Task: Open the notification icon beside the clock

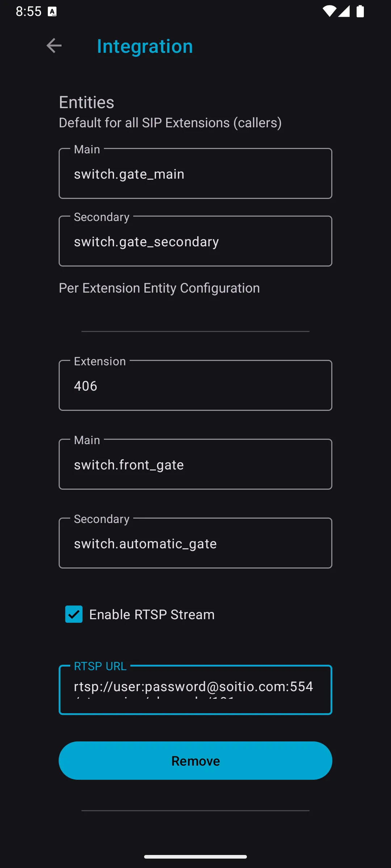Action: [x=52, y=12]
